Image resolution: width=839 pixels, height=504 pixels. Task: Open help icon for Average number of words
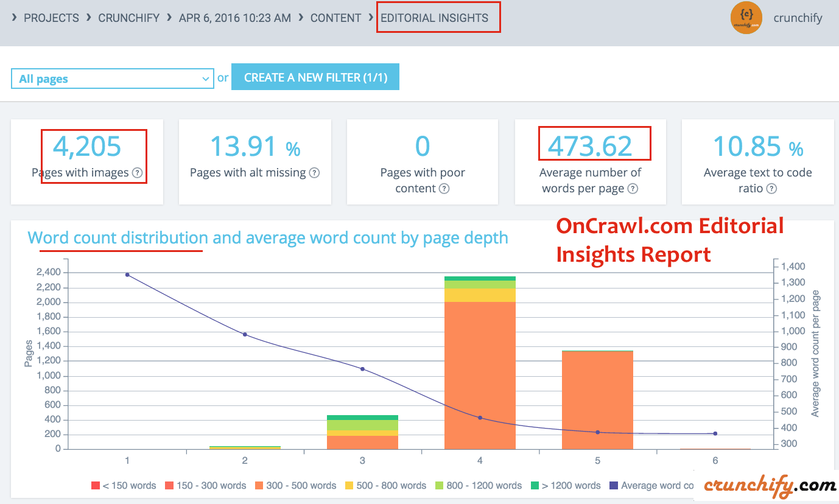(x=633, y=189)
